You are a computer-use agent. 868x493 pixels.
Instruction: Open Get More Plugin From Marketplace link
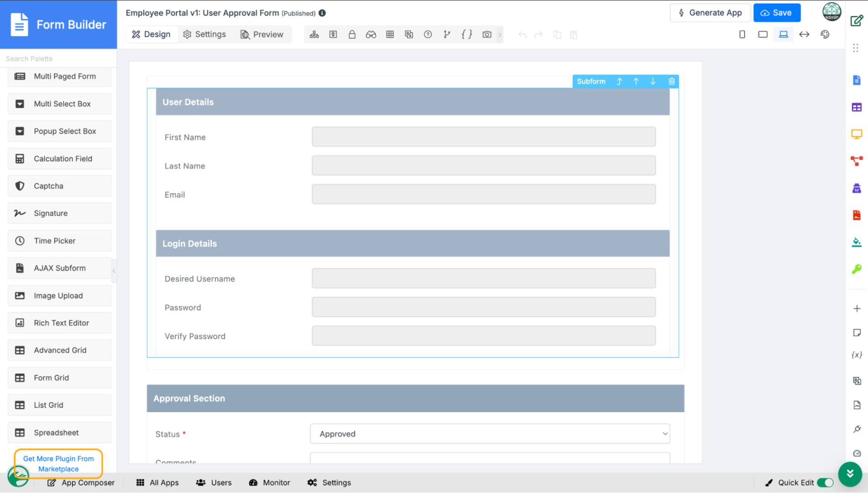coord(58,464)
